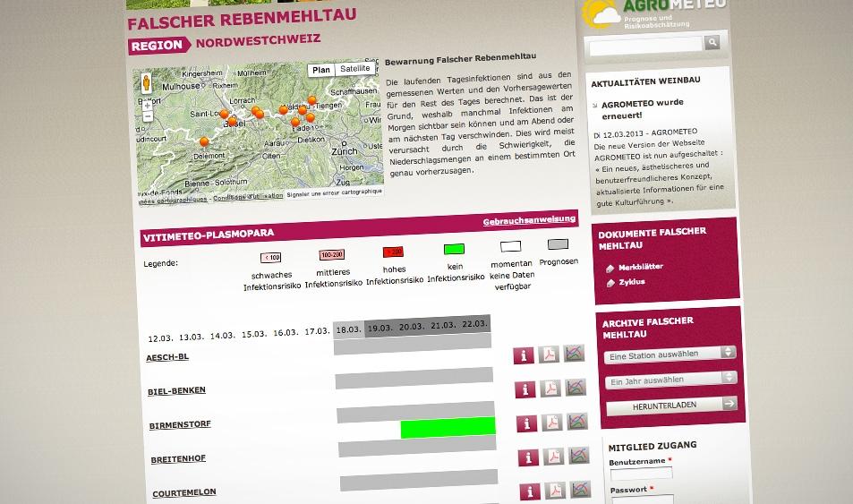Select the 19.03. date column header

380,329
